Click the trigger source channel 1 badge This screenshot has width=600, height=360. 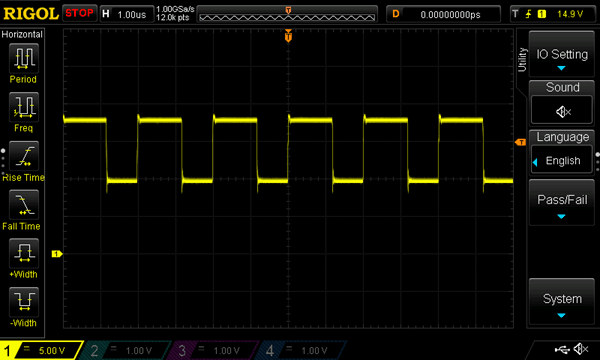coord(541,14)
